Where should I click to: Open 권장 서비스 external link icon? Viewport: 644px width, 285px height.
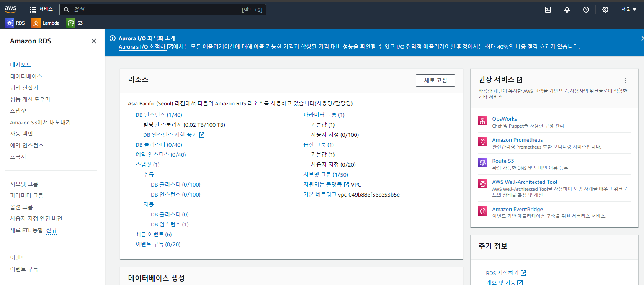(520, 80)
